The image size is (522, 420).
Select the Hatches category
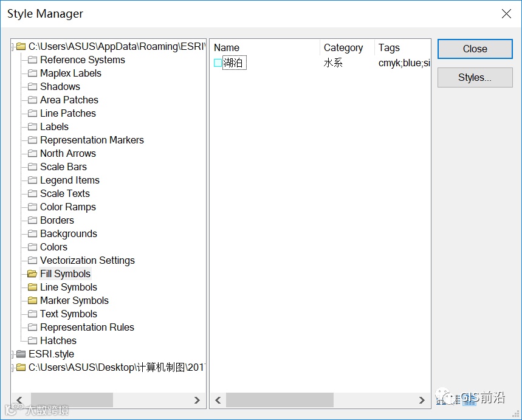58,340
